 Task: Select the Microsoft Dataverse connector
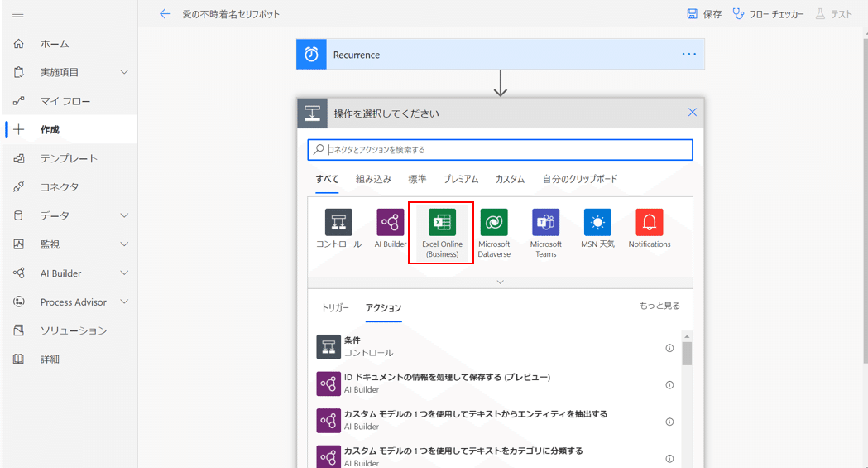point(494,233)
